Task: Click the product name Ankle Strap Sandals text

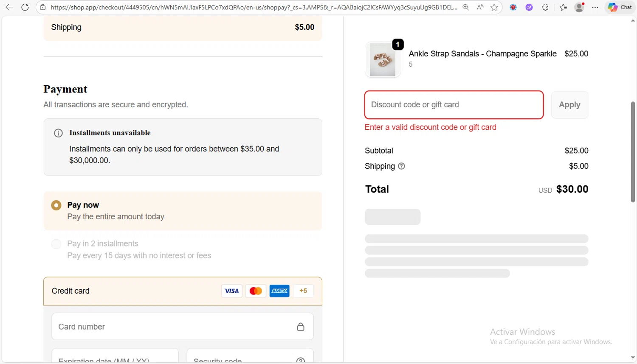Action: click(x=483, y=54)
